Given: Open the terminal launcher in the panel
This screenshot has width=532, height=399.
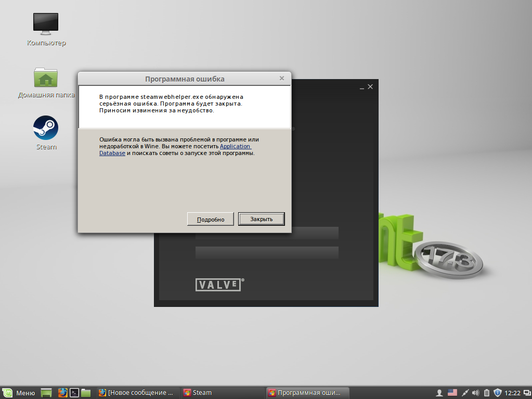Looking at the screenshot, I should coord(74,392).
